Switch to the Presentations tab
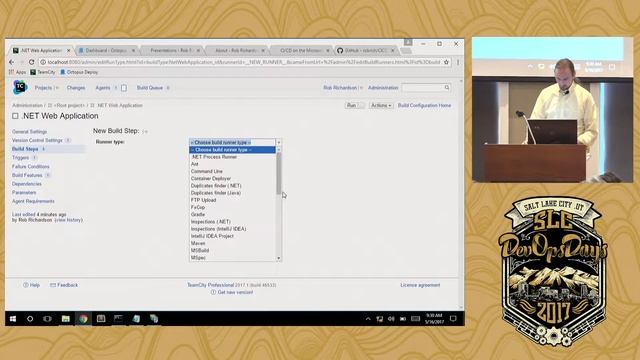The image size is (640, 360). pos(170,51)
